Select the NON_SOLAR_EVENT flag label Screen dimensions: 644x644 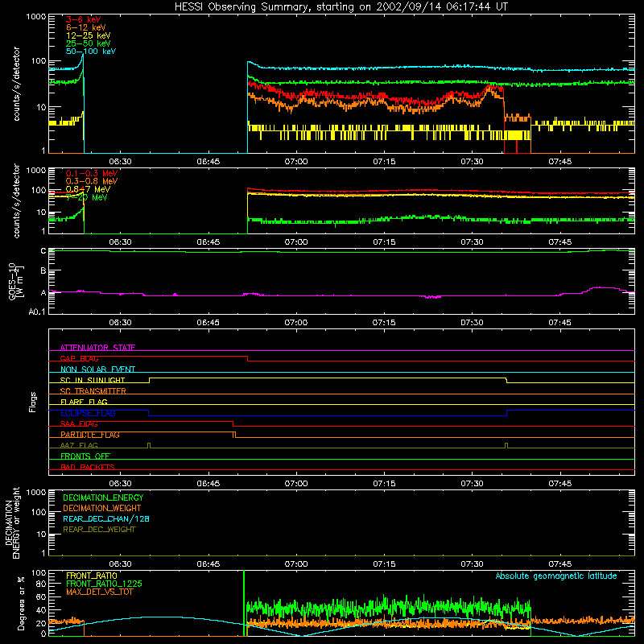tap(97, 369)
